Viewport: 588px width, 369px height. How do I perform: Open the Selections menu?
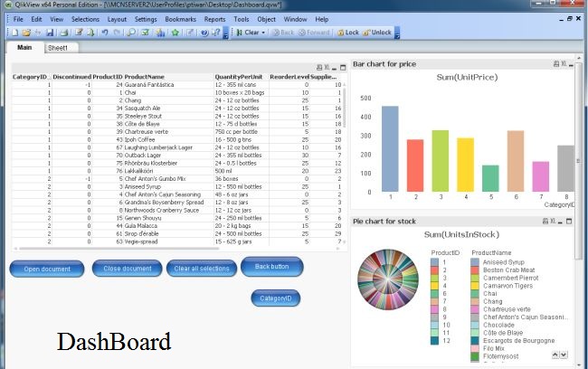85,19
